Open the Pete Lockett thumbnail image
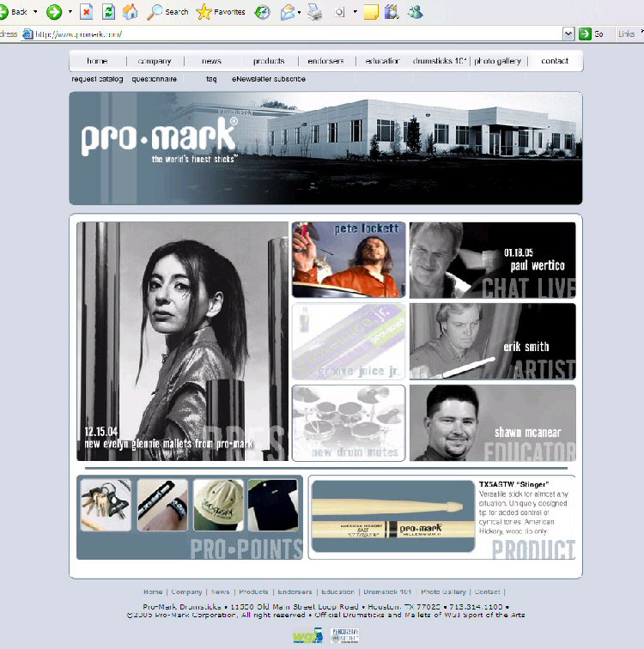Viewport: 644px width, 649px height. click(349, 259)
